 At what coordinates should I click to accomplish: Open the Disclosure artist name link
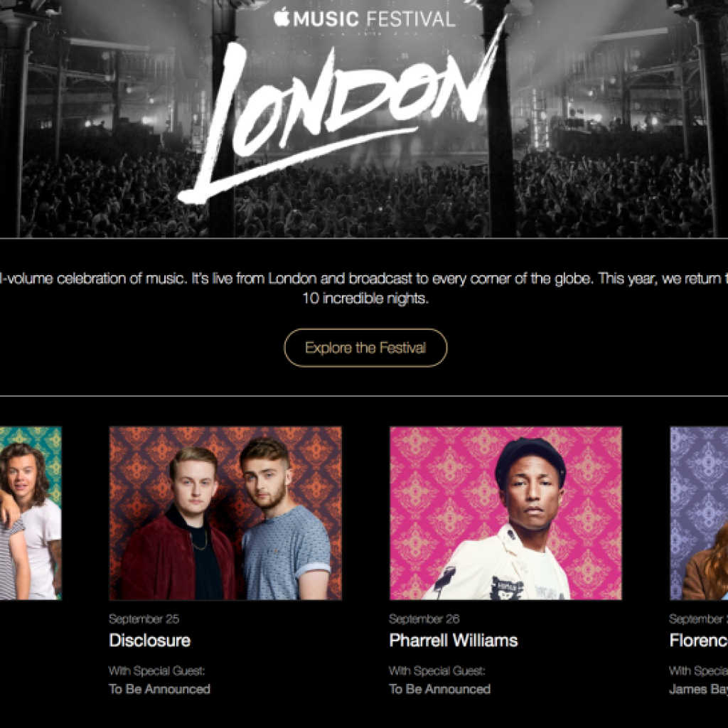pos(149,641)
